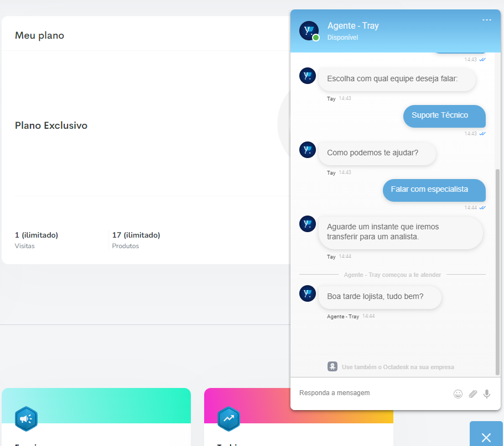Click the 'Visitas' label

click(25, 246)
